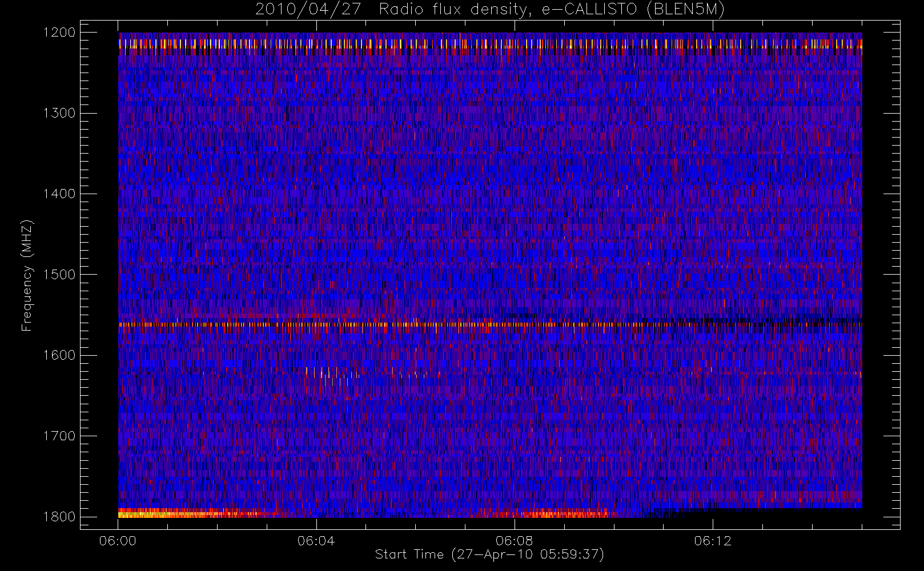Viewport: 924px width, 571px height.
Task: Click the 1800 frequency tick label
Action: (x=59, y=517)
